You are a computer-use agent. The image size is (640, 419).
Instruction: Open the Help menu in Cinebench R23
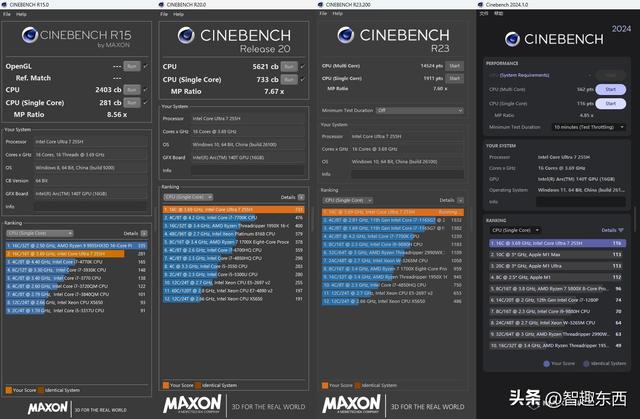point(338,13)
